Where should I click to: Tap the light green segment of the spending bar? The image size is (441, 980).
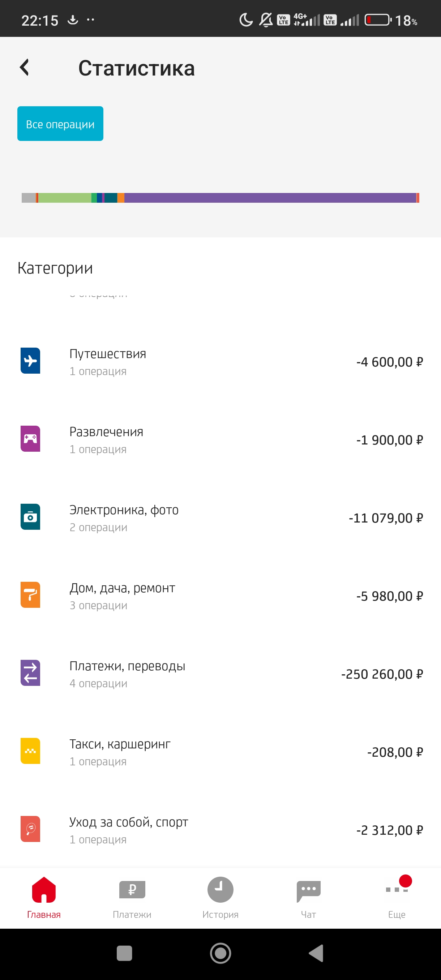click(65, 198)
